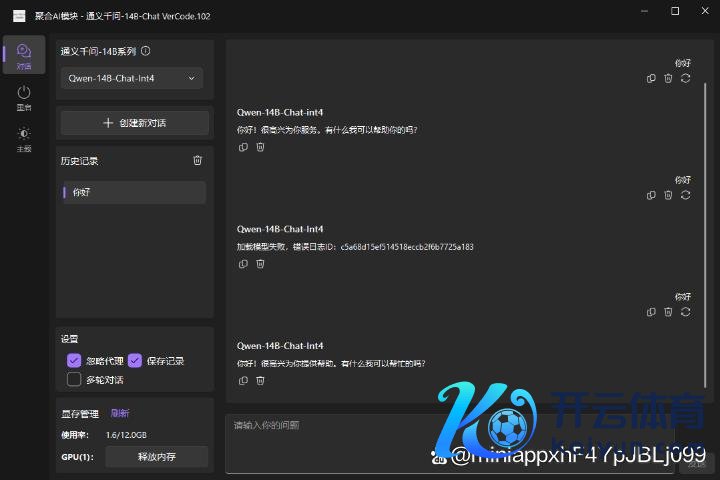Image resolution: width=720 pixels, height=480 pixels.
Task: Delete the first 你好 user message
Action: (668, 78)
